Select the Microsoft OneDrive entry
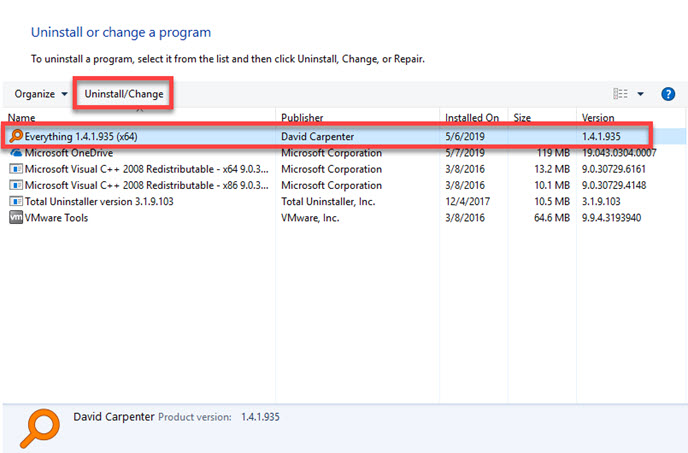The image size is (688, 453). [x=69, y=153]
